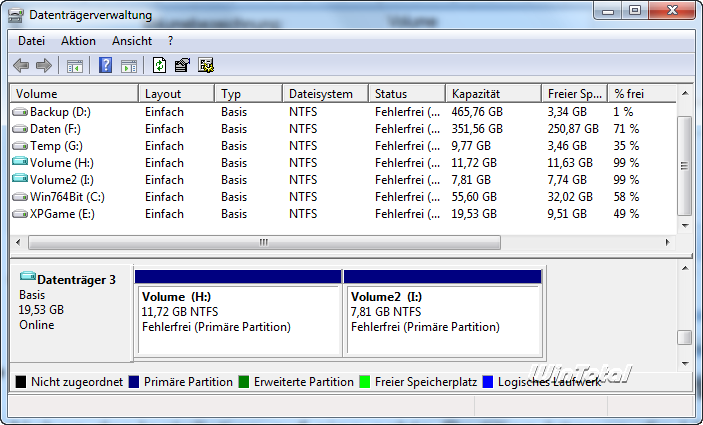Select the Backup (D:) volume row name
This screenshot has height=425, width=703.
pyautogui.click(x=61, y=112)
